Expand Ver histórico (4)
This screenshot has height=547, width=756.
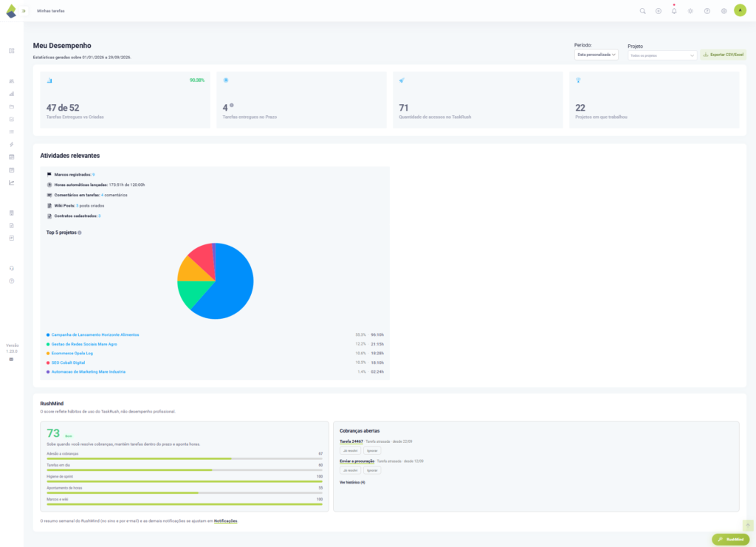tap(352, 483)
